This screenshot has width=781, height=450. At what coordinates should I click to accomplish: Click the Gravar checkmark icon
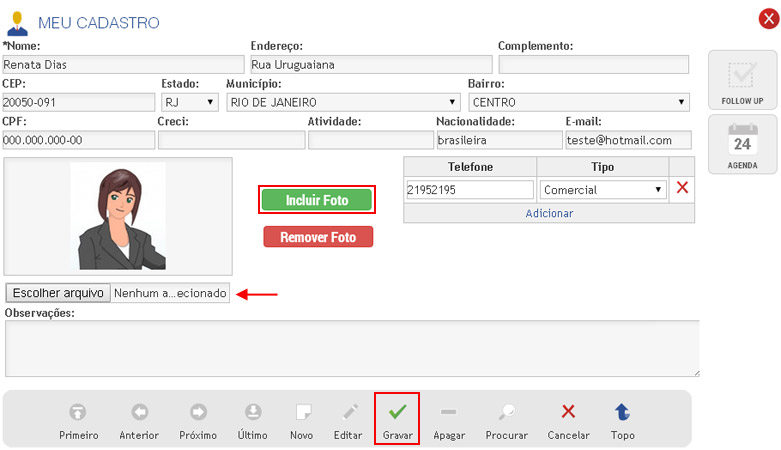point(397,411)
